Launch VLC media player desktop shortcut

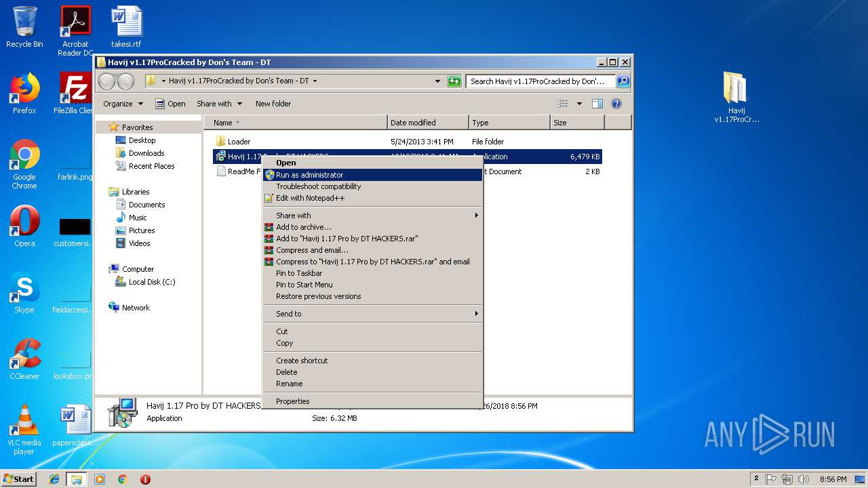[24, 430]
